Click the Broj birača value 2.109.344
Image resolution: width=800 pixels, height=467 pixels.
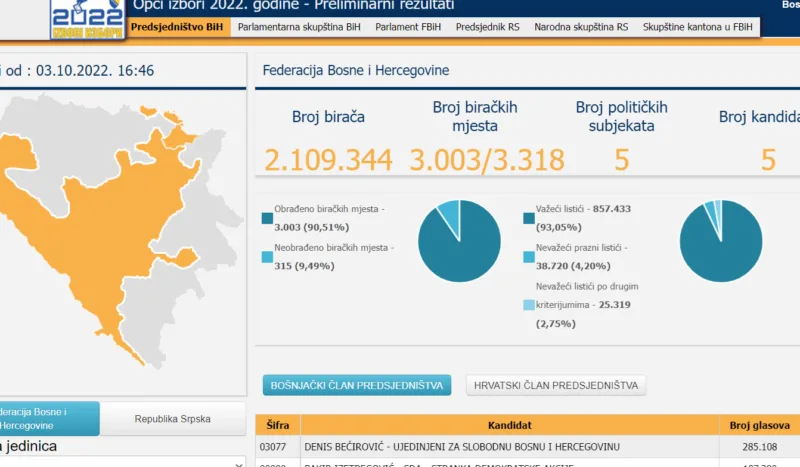pos(328,160)
